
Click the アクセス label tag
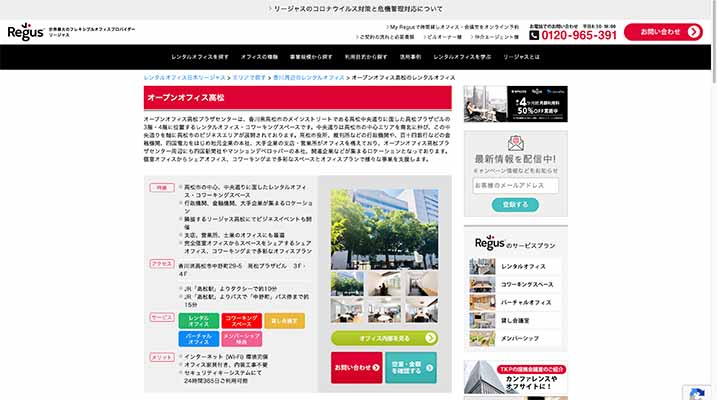(x=162, y=264)
